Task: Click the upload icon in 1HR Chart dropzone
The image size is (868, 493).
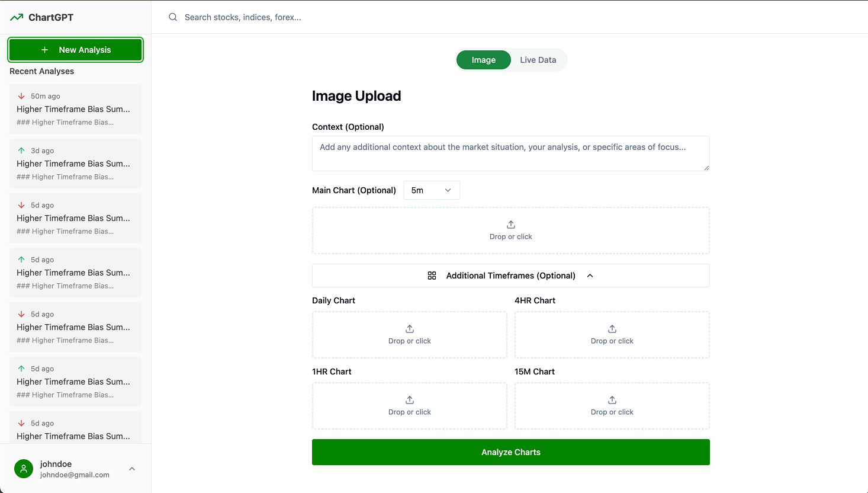Action: (410, 400)
